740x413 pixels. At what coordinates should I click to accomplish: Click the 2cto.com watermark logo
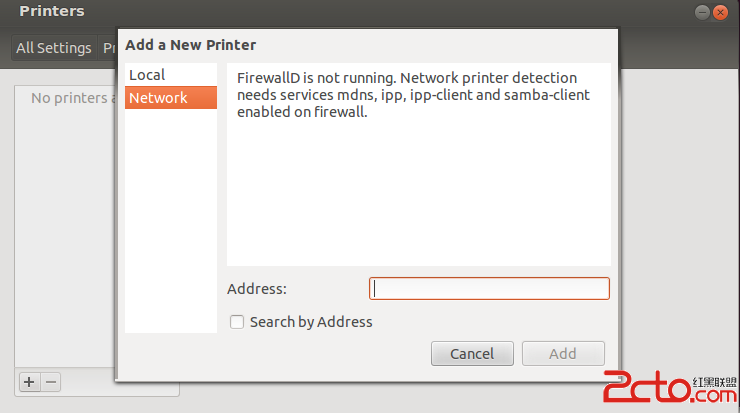coord(670,387)
